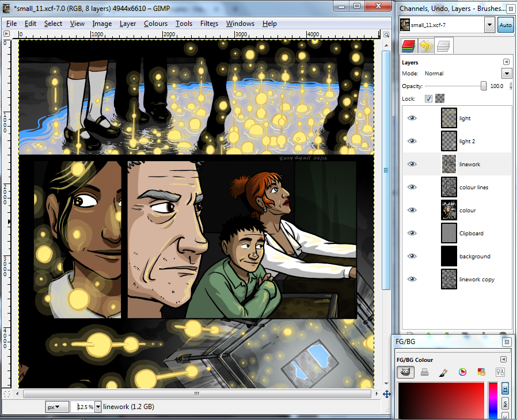The image size is (517, 420).
Task: Pick a colour in the red gradient square
Action: (x=441, y=400)
